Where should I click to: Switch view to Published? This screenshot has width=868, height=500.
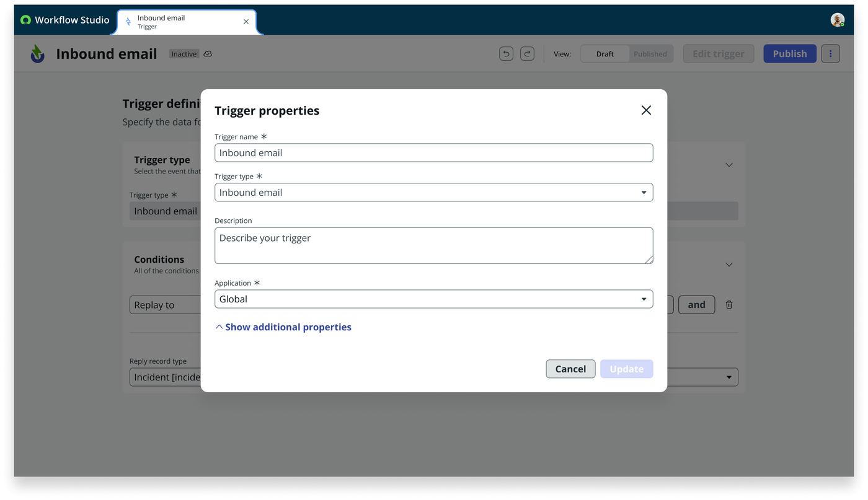pyautogui.click(x=650, y=54)
